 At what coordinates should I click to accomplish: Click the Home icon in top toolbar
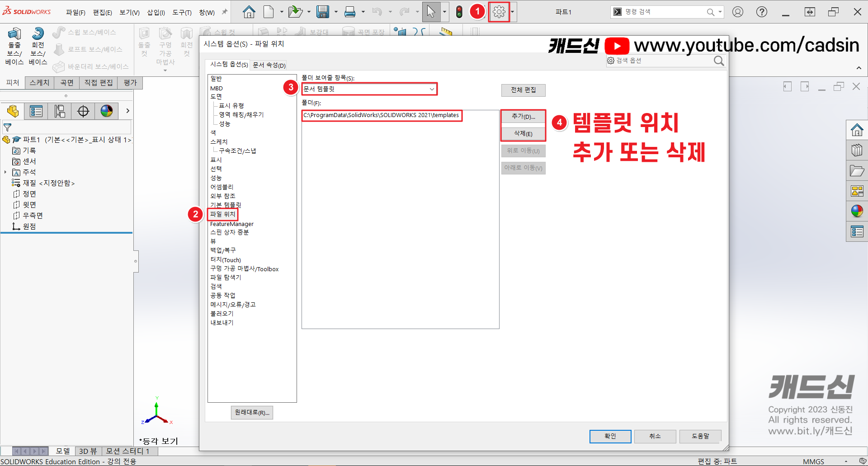tap(249, 12)
